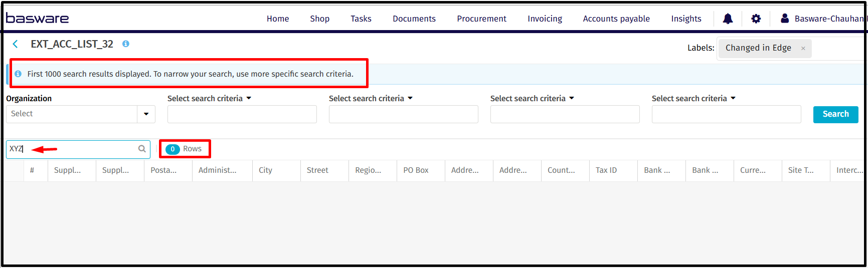The width and height of the screenshot is (868, 268).
Task: Click the back arrow next to EXT_ACC_LIST_32
Action: [x=16, y=44]
